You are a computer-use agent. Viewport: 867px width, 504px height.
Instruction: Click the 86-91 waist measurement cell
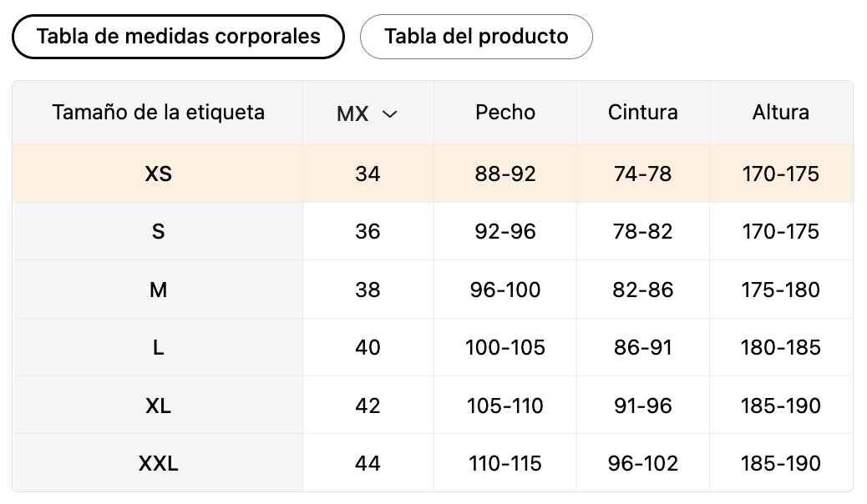tap(643, 348)
